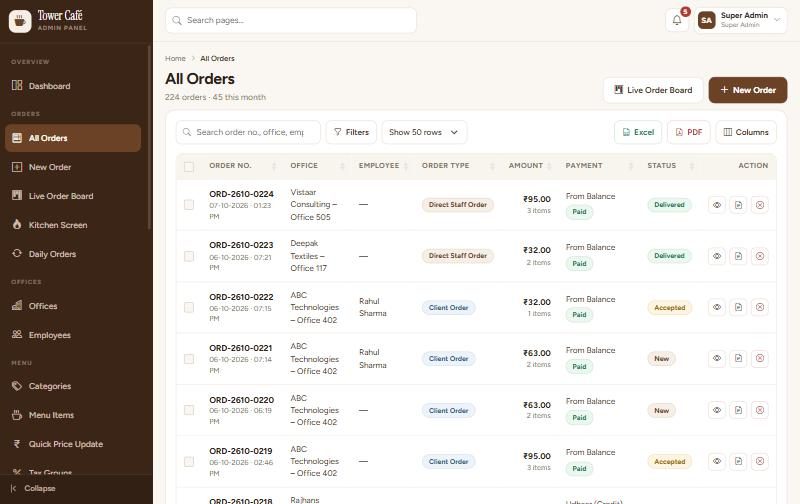This screenshot has width=800, height=504.
Task: Open the Show 50 rows dropdown
Action: (424, 132)
